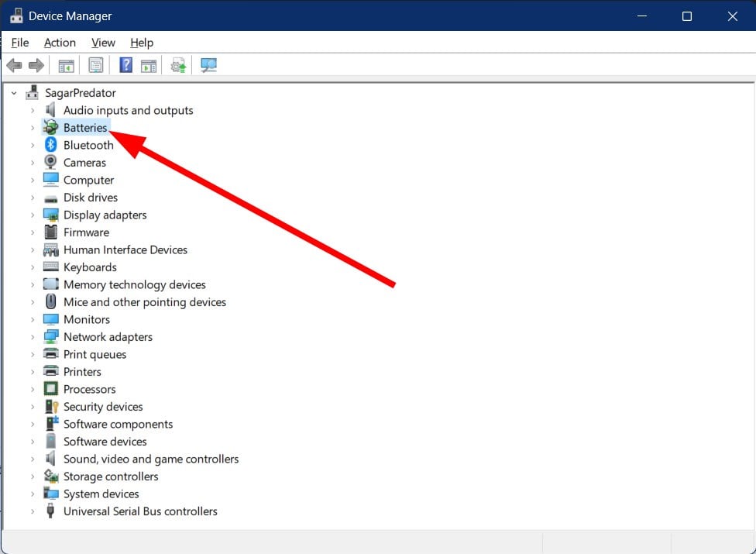Click the Back arrow toolbar icon
This screenshot has height=554, width=756.
(15, 65)
